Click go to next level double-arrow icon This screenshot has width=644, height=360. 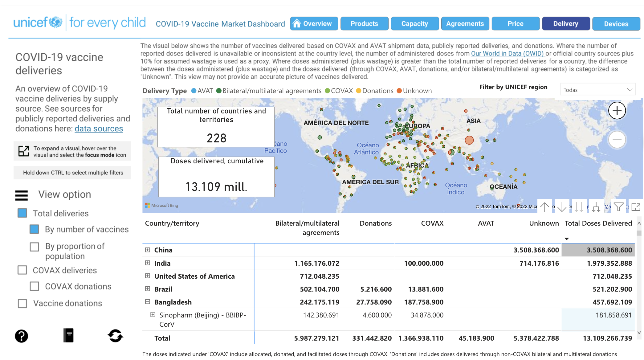point(579,207)
